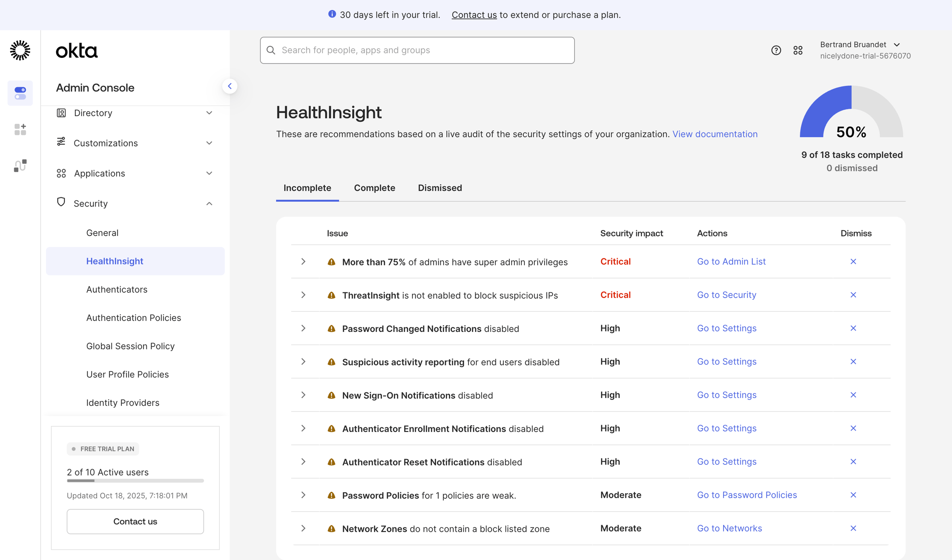Expand New Sign-On Notifications row
Viewport: 952px width, 560px height.
(x=303, y=395)
